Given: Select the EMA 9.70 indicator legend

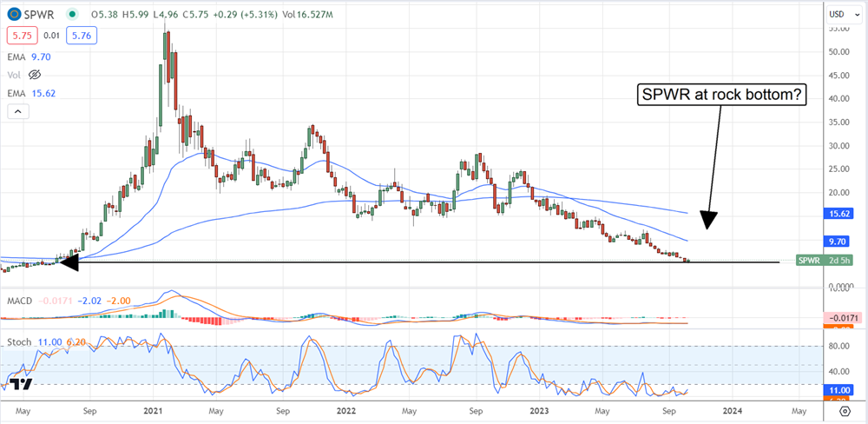Looking at the screenshot, I should [29, 55].
